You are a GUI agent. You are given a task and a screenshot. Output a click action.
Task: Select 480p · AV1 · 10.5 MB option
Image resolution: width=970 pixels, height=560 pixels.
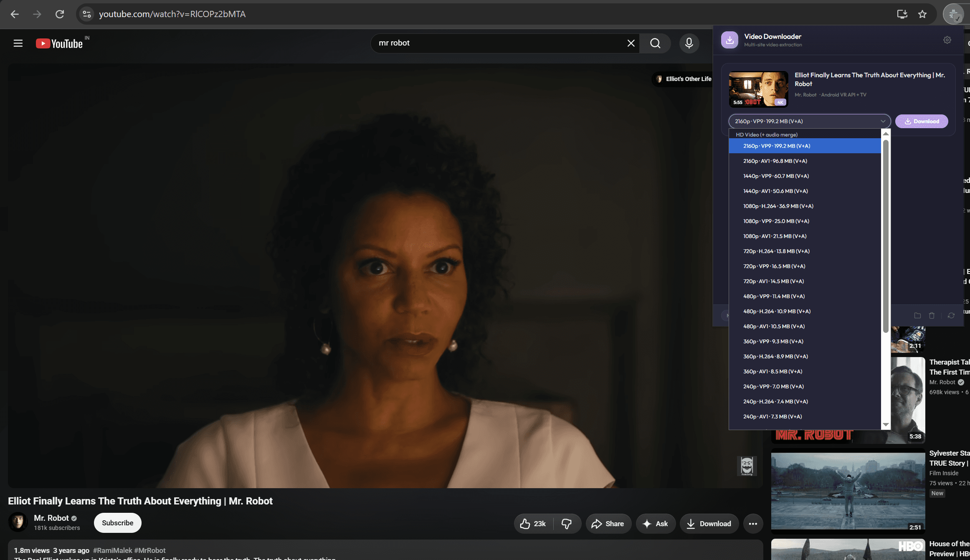click(805, 326)
